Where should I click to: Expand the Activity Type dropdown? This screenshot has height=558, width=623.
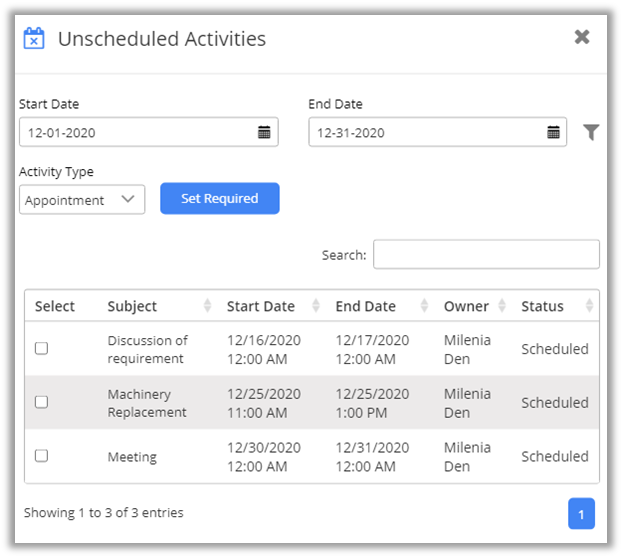click(x=82, y=200)
